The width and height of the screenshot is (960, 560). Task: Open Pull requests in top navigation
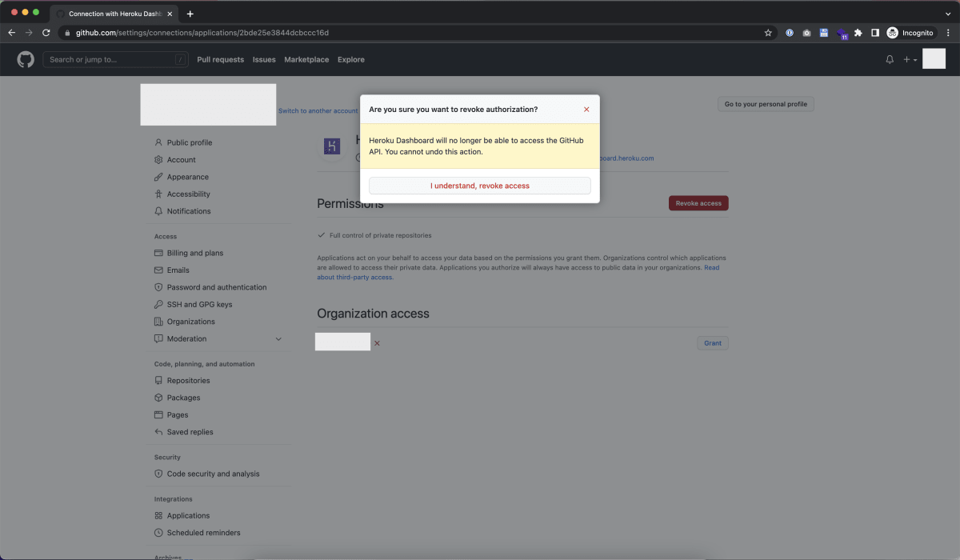tap(220, 59)
